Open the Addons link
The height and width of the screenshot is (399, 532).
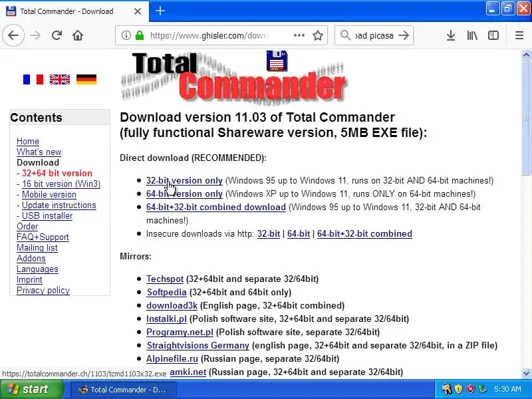(31, 258)
